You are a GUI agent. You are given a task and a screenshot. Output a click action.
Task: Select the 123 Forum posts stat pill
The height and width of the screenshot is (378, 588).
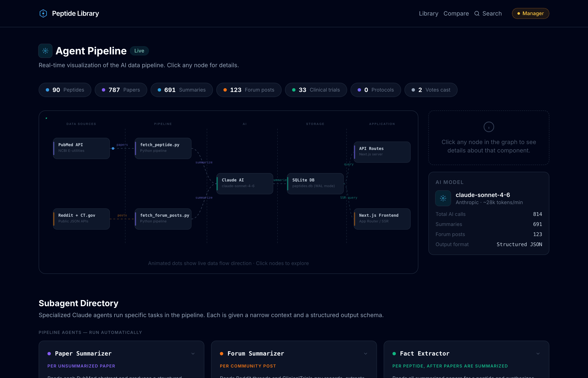[x=249, y=90]
